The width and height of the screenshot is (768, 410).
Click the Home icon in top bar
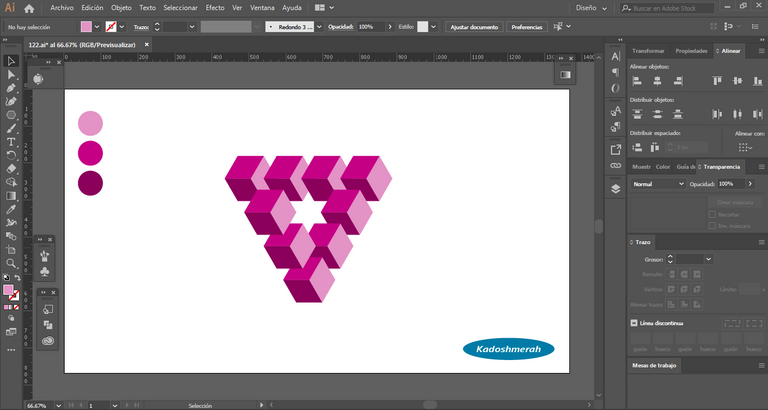[x=29, y=8]
